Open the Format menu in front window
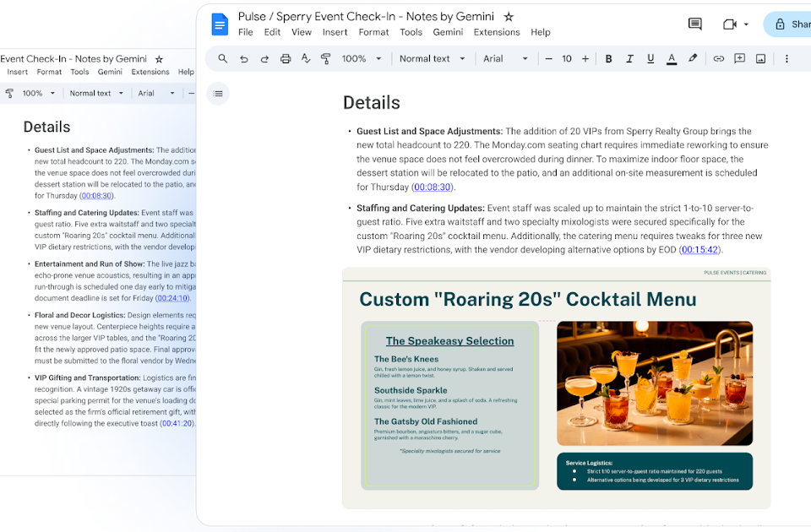Viewport: 811px width, 532px height. 373,32
